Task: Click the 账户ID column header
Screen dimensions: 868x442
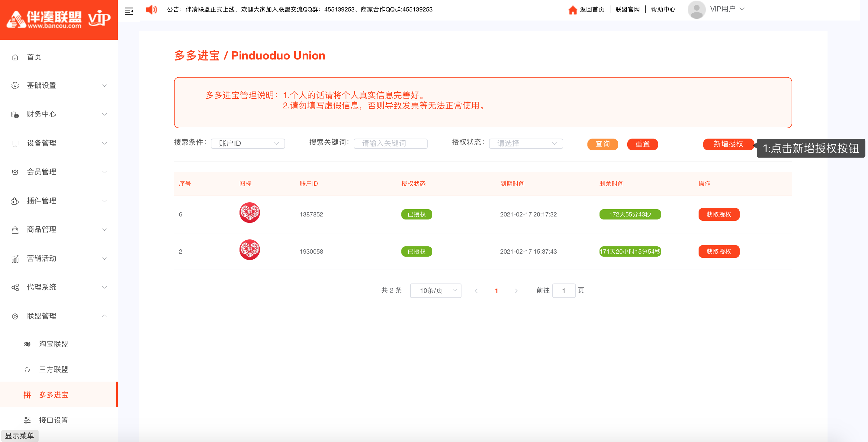Action: [309, 184]
